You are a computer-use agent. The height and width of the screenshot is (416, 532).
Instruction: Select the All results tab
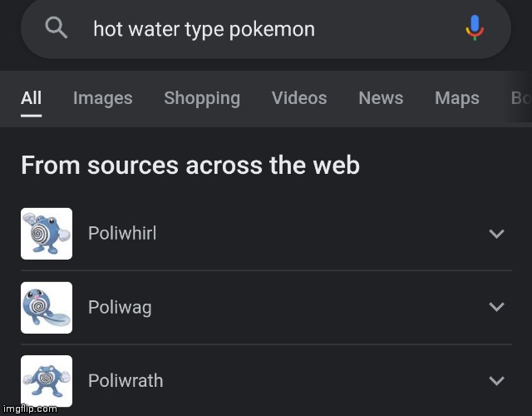pyautogui.click(x=32, y=98)
